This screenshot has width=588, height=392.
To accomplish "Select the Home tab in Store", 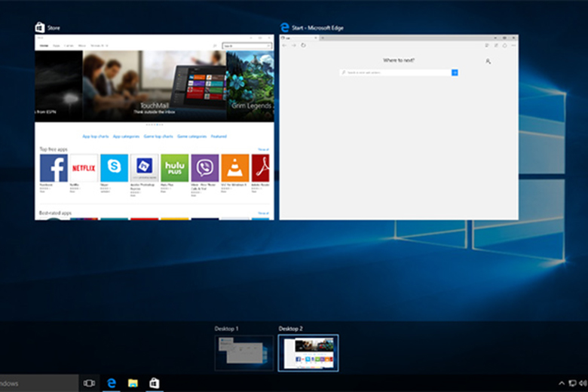I will point(44,46).
